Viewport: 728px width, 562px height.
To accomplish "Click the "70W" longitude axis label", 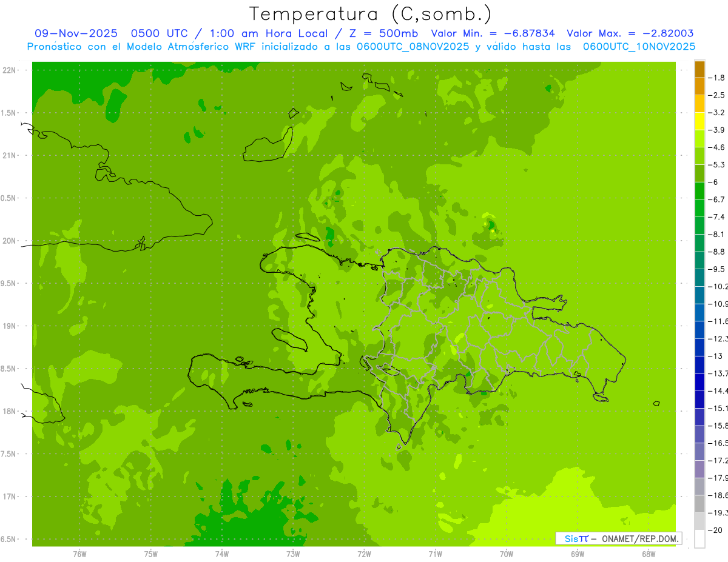I will click(507, 554).
